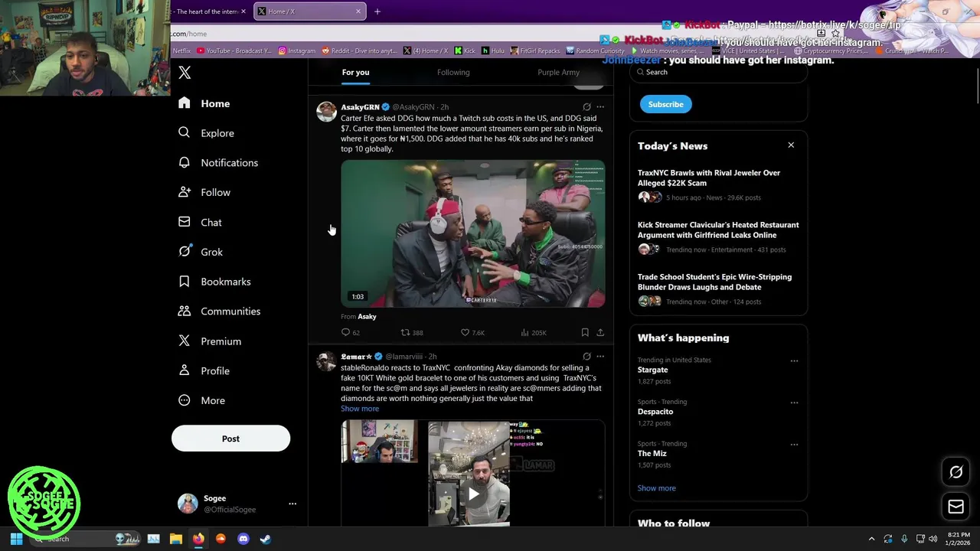Open Windows Start menu
Screen dimensions: 980x551
16,539
